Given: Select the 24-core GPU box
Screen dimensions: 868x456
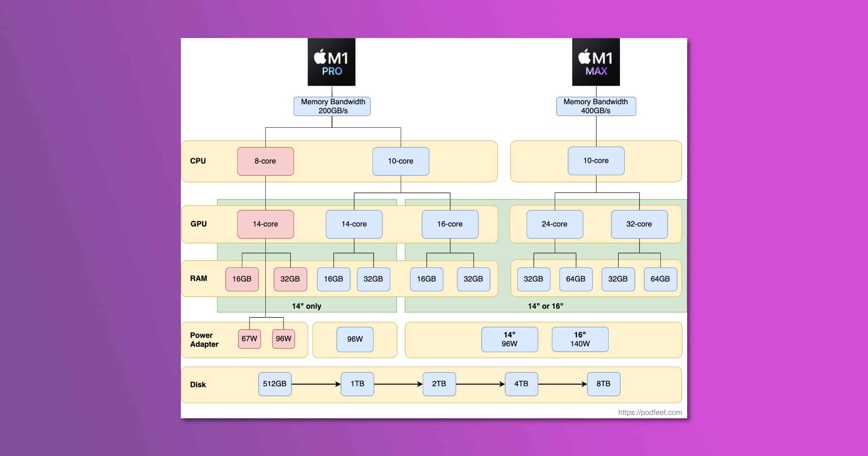Looking at the screenshot, I should (554, 224).
